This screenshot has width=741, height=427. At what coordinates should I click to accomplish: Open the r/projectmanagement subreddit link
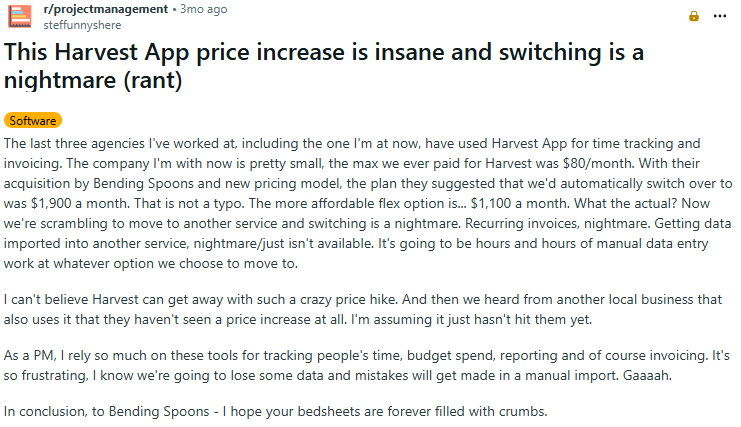105,9
